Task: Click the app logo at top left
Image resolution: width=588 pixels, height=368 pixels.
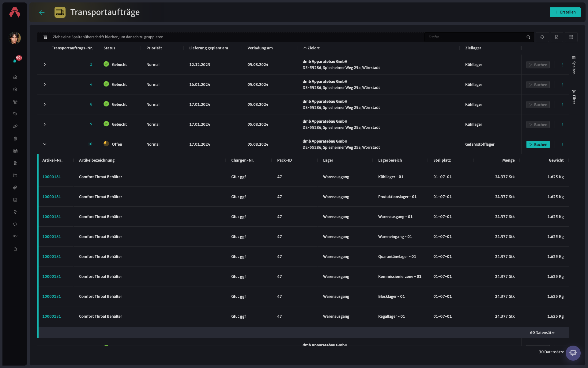Action: [x=15, y=13]
